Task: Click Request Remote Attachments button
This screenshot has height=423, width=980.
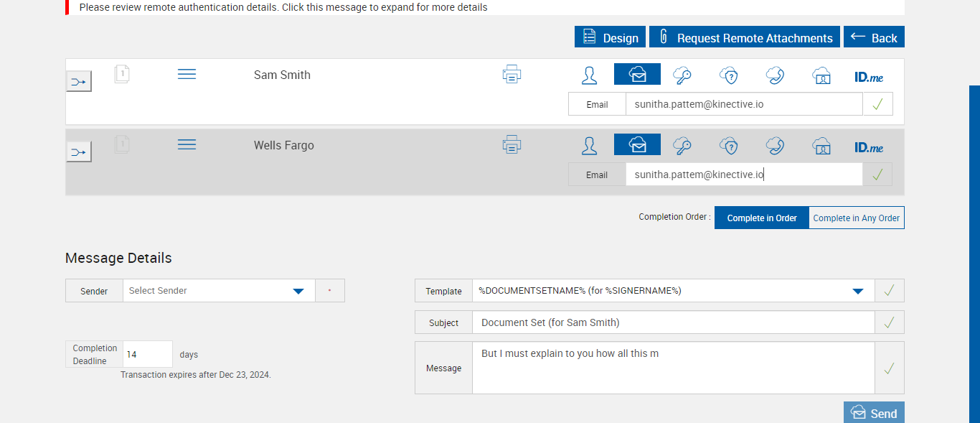Action: tap(745, 38)
